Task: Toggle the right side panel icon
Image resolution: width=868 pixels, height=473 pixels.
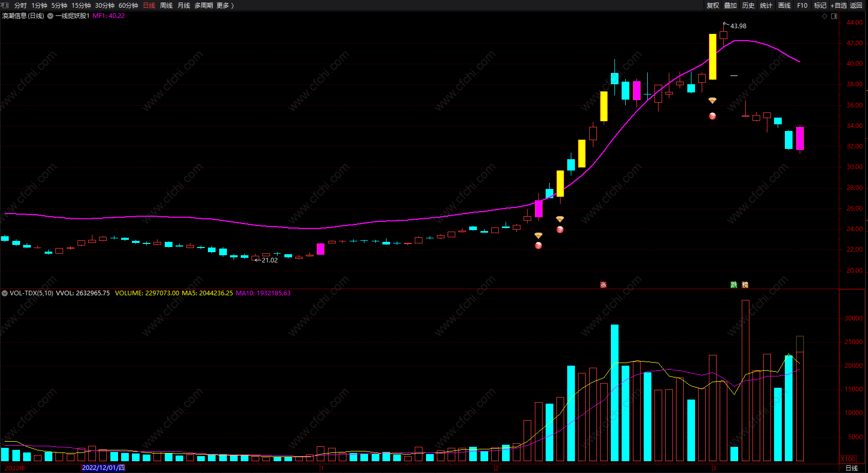Action: click(834, 16)
